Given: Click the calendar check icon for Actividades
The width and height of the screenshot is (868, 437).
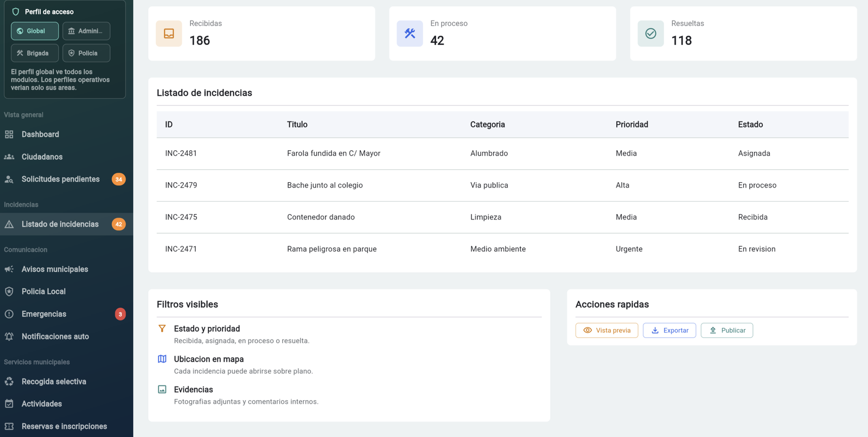Looking at the screenshot, I should coord(9,404).
